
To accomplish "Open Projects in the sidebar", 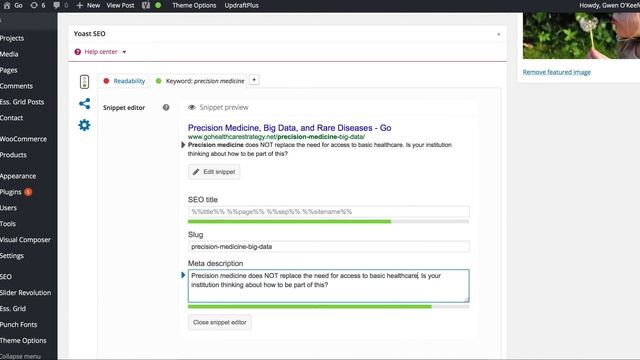I will click(x=12, y=38).
